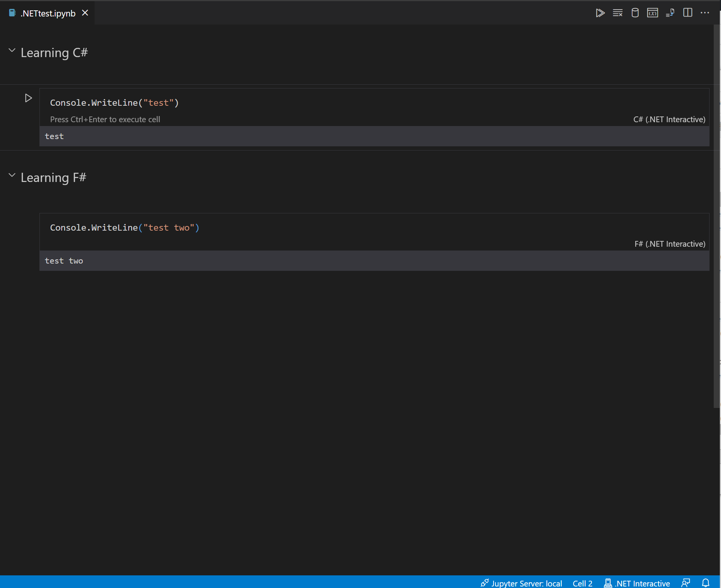Run all cells in the notebook
The height and width of the screenshot is (588, 721).
pyautogui.click(x=600, y=13)
